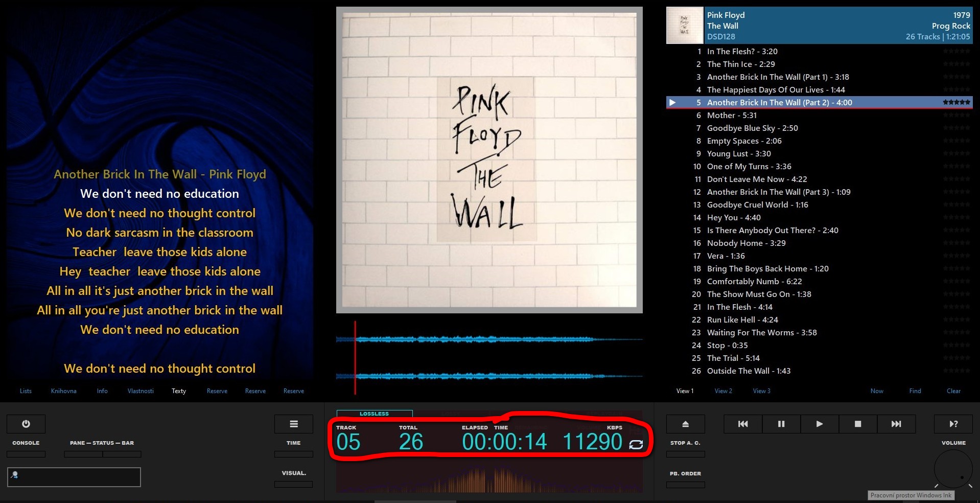Seek within the blue waveform bar
The image size is (980, 503).
point(489,358)
